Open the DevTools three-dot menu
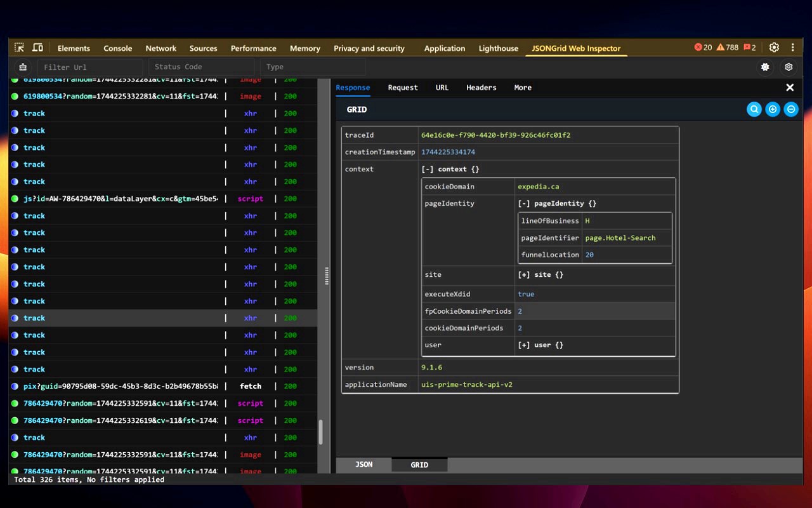The image size is (812, 508). coord(792,48)
